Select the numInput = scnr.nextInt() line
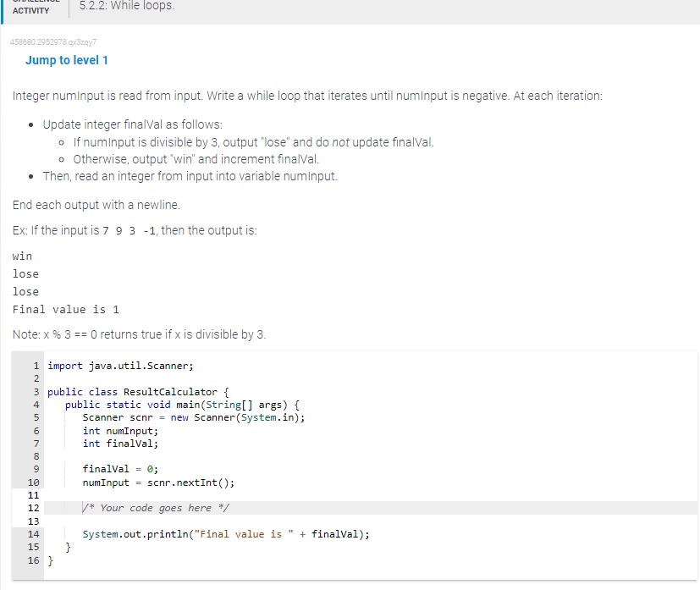Screen dimensions: 700x590 click(158, 482)
